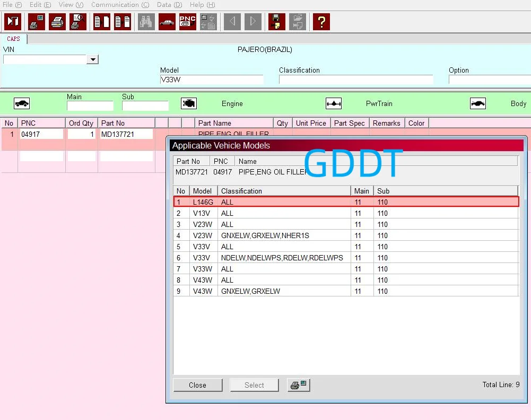Click the Applicable Vehicle Models title bar

click(346, 145)
